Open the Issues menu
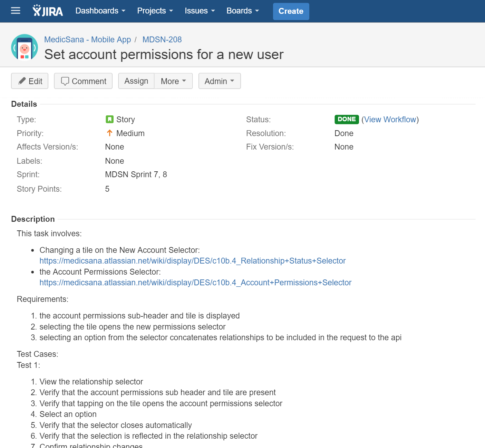This screenshot has height=448, width=485. click(x=200, y=11)
